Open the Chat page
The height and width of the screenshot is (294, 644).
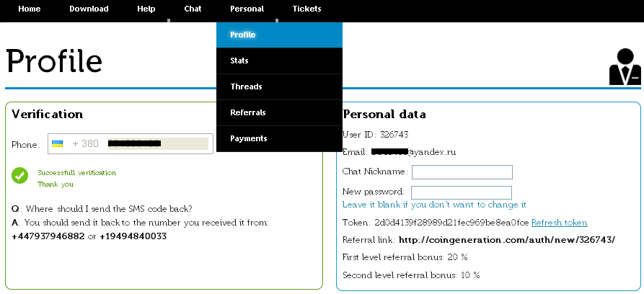click(x=193, y=9)
